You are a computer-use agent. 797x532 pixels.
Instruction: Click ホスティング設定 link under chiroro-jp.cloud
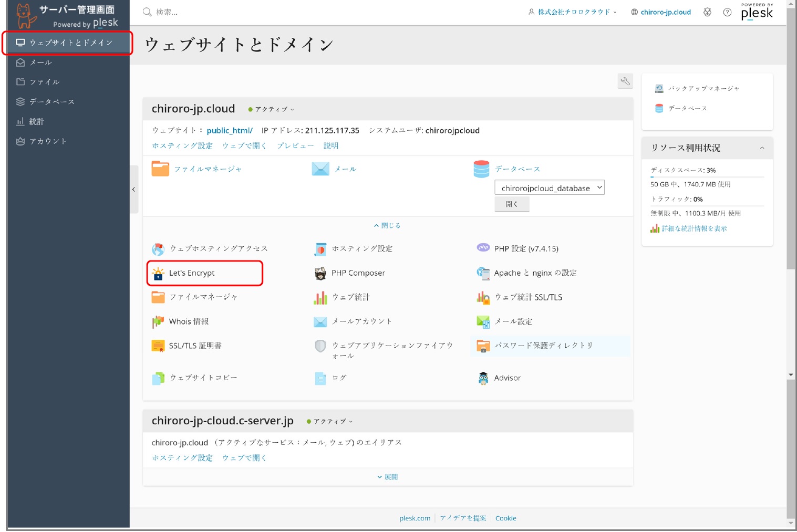pos(182,145)
